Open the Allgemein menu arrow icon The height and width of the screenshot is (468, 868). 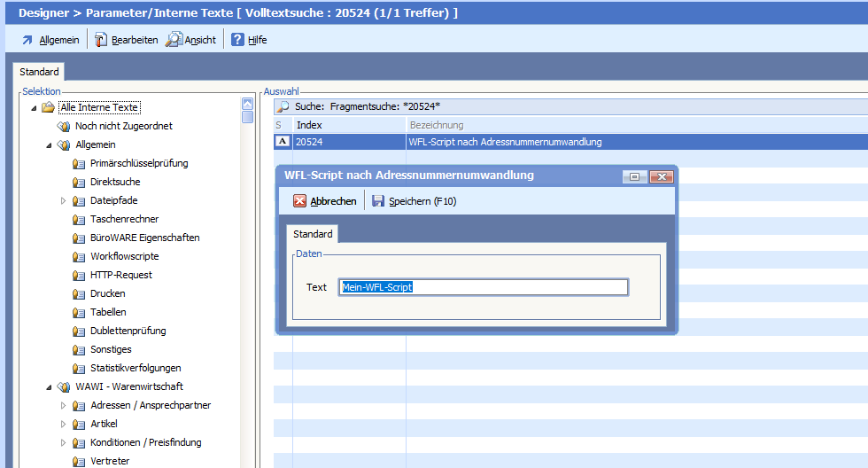27,40
